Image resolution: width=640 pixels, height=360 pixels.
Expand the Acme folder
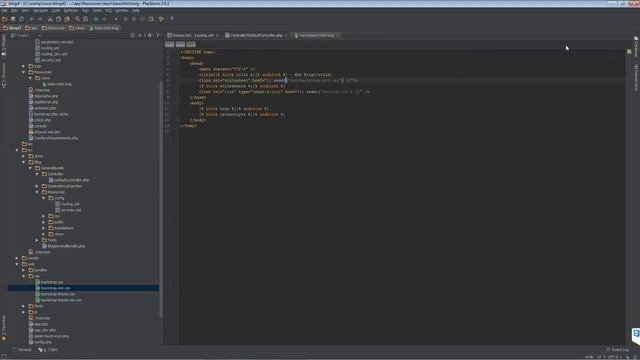[24, 156]
